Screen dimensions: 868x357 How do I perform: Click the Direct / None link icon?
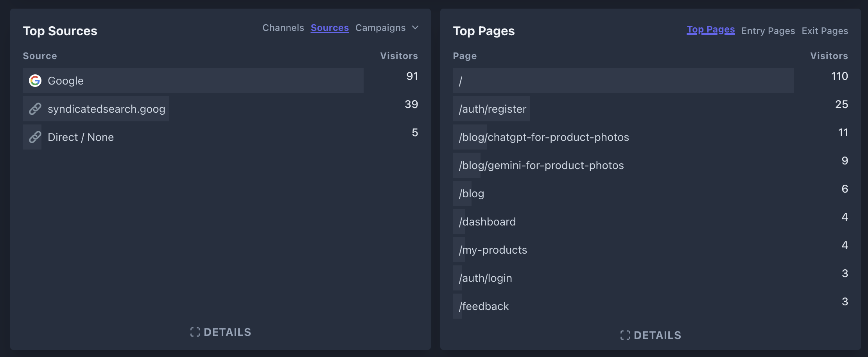35,137
